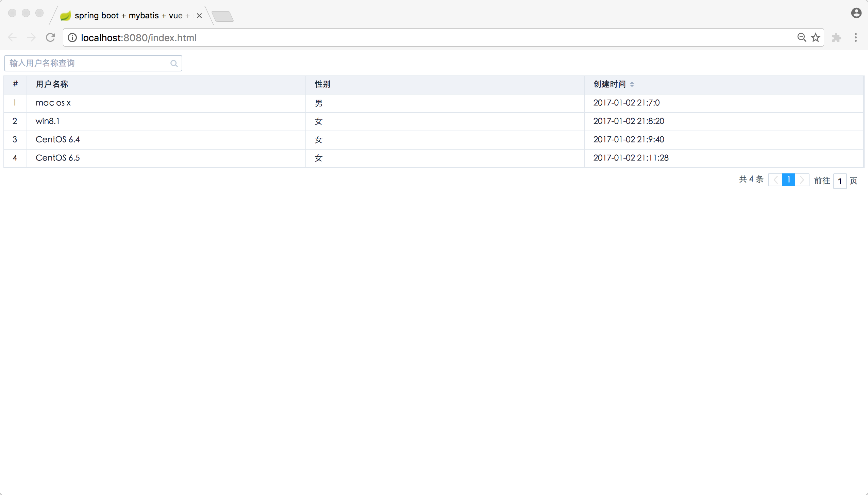Viewport: 868px width, 495px height.
Task: Sort the table by 创建时间 header
Action: [610, 84]
